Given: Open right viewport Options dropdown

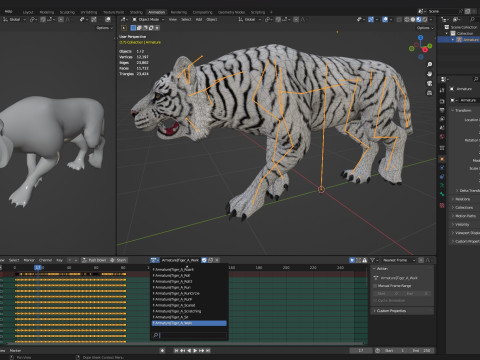Looking at the screenshot, I should (425, 28).
